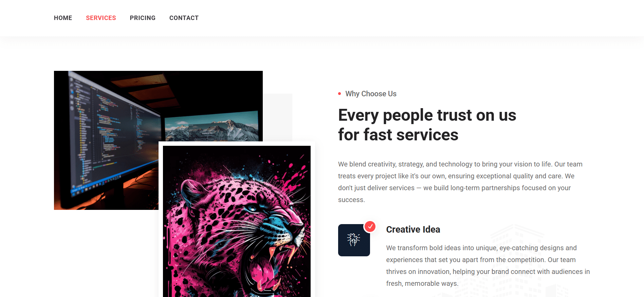644x297 pixels.
Task: Open the HOME navigation link
Action: (x=63, y=18)
